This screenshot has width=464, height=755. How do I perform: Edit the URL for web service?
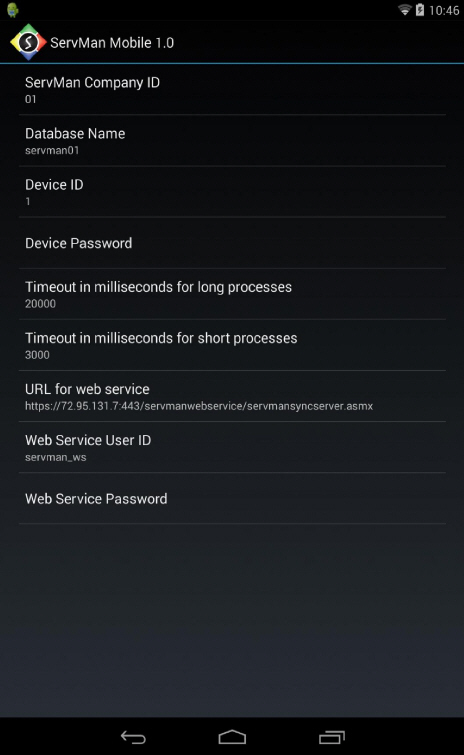point(232,396)
